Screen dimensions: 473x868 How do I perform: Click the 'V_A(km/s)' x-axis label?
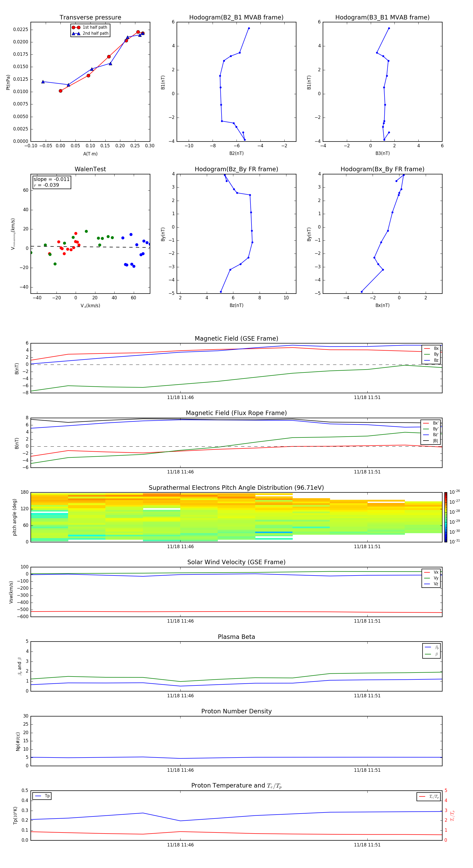90,306
